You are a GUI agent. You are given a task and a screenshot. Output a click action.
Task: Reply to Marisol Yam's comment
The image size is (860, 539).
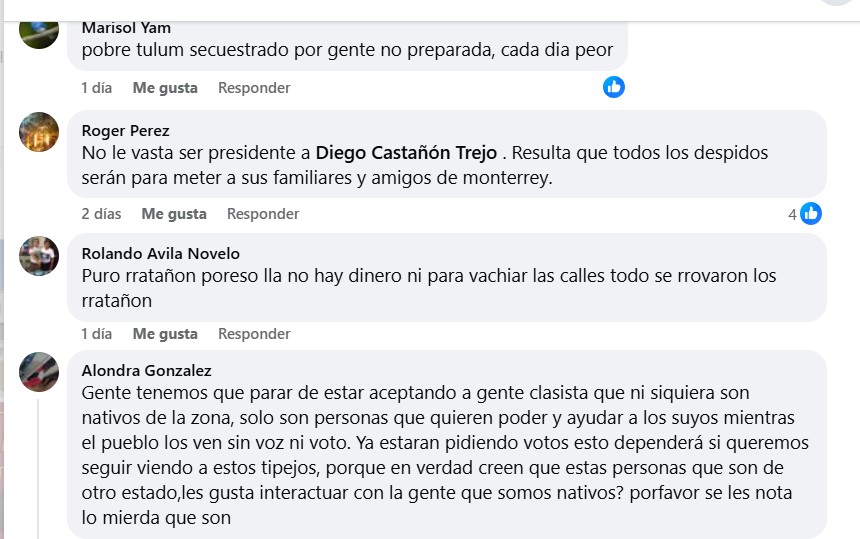click(254, 88)
